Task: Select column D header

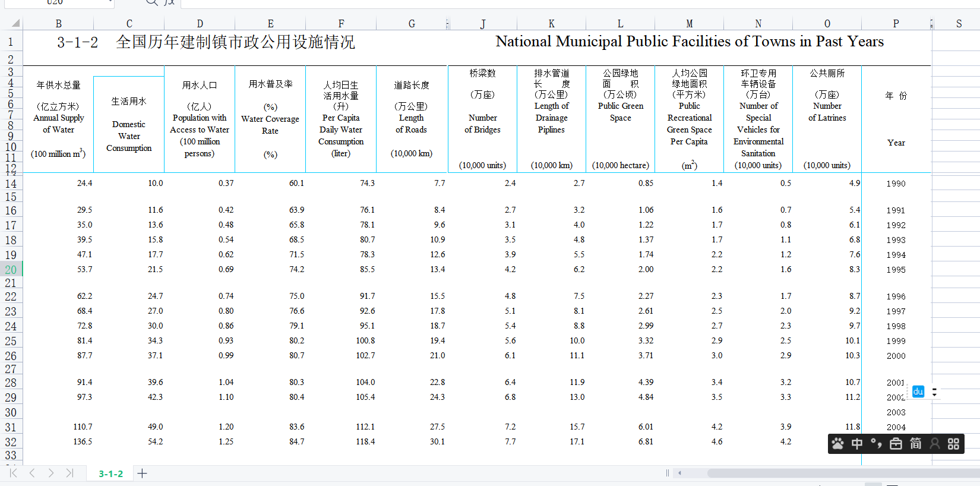Action: pyautogui.click(x=200, y=24)
